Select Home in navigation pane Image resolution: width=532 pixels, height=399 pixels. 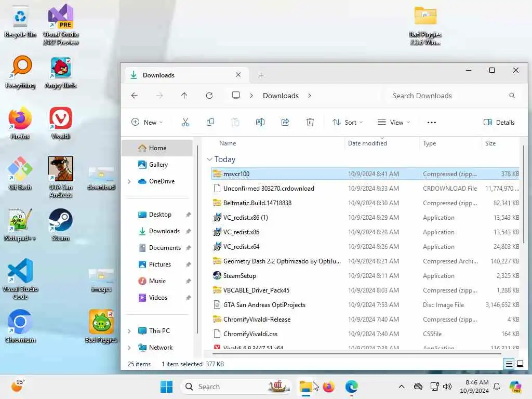[x=157, y=148]
